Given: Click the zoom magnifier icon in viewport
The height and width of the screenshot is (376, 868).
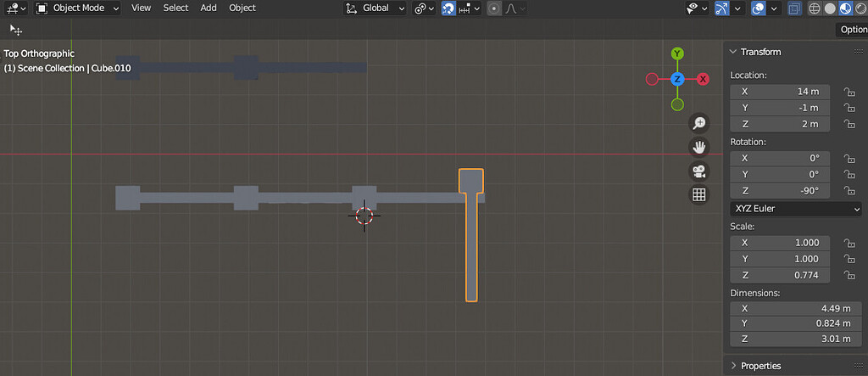Looking at the screenshot, I should pos(699,123).
